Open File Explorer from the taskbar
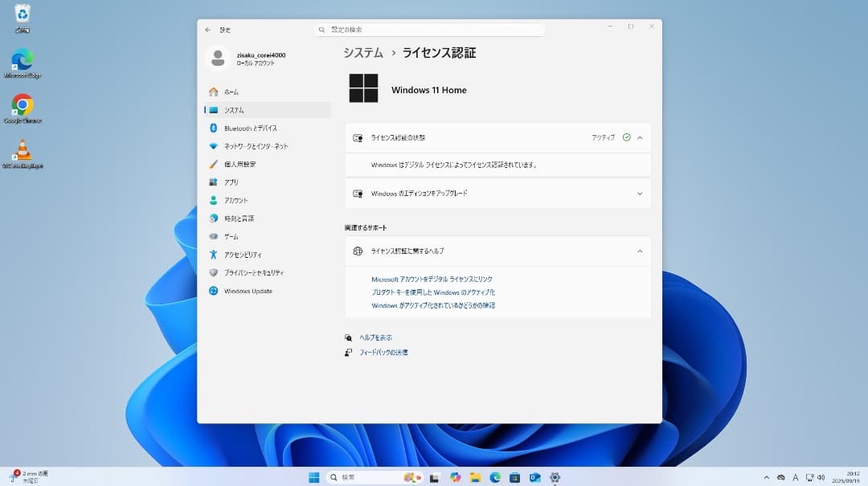Image resolution: width=868 pixels, height=486 pixels. pyautogui.click(x=475, y=478)
